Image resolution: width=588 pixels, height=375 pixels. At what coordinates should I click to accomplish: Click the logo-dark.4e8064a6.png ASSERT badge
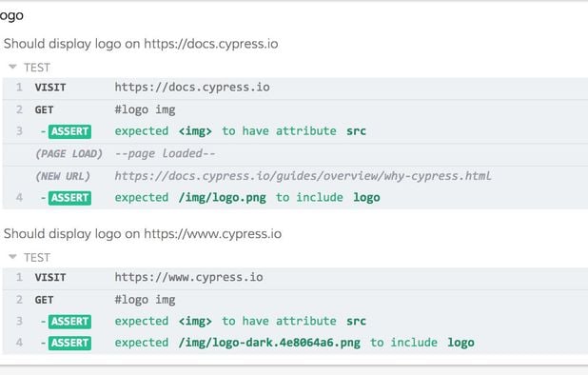click(69, 344)
